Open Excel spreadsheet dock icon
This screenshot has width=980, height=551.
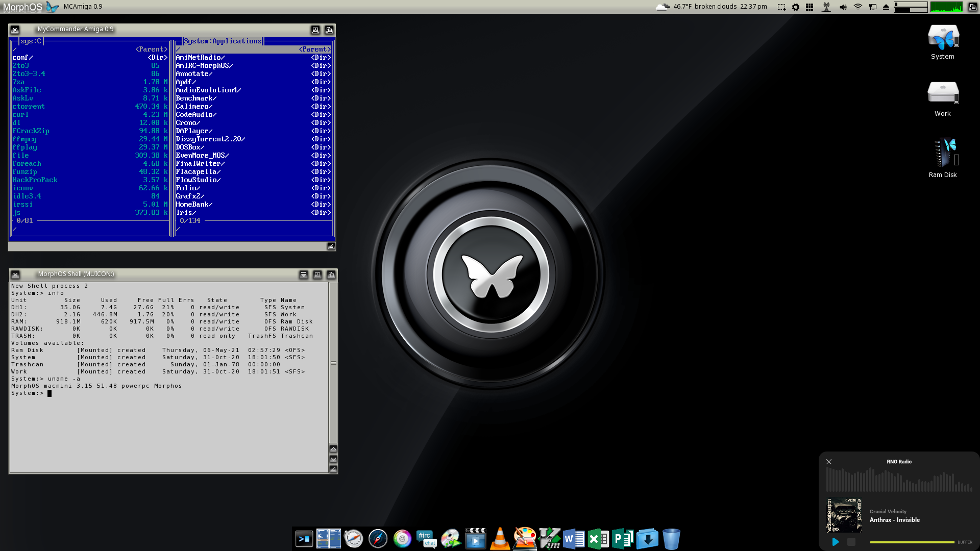point(598,539)
